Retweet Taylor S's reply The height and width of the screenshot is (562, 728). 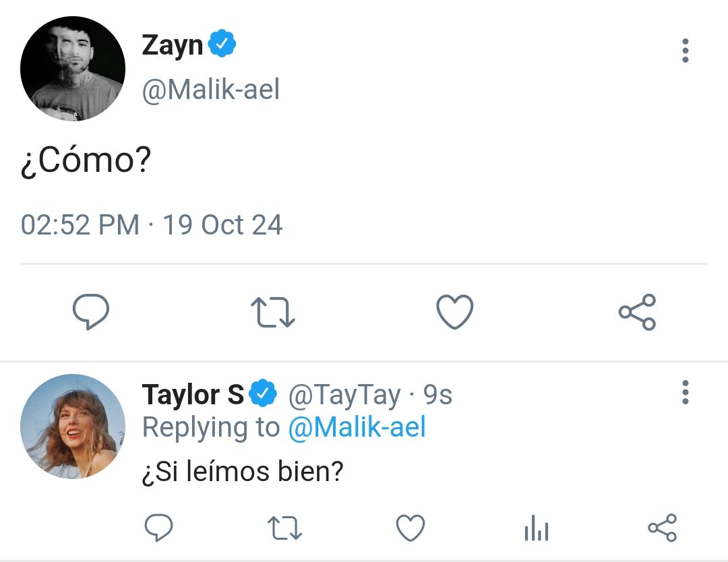(x=284, y=528)
